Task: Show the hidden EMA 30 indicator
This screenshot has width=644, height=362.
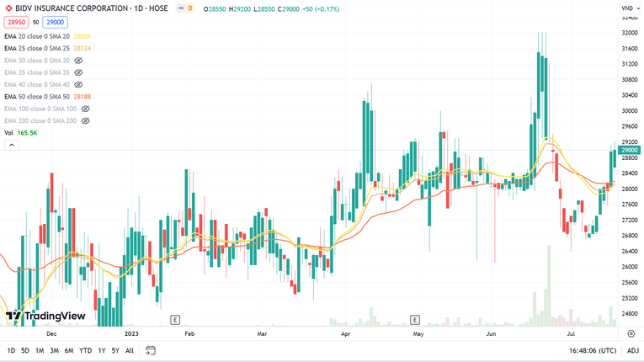Action: pos(78,61)
